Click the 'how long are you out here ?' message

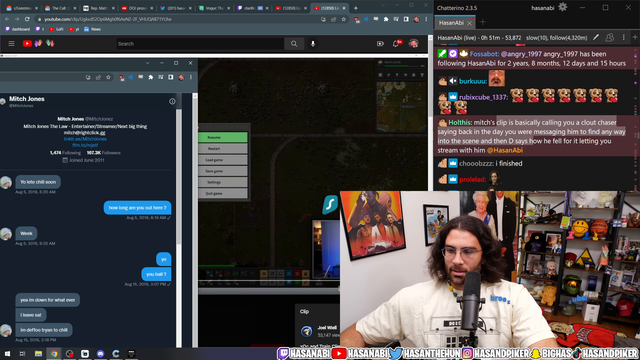coord(138,208)
